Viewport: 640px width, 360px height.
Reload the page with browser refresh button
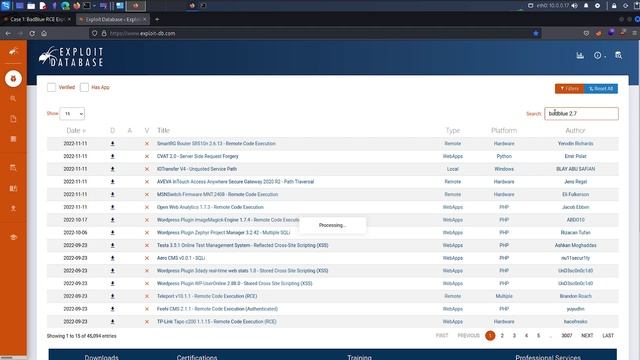click(32, 33)
